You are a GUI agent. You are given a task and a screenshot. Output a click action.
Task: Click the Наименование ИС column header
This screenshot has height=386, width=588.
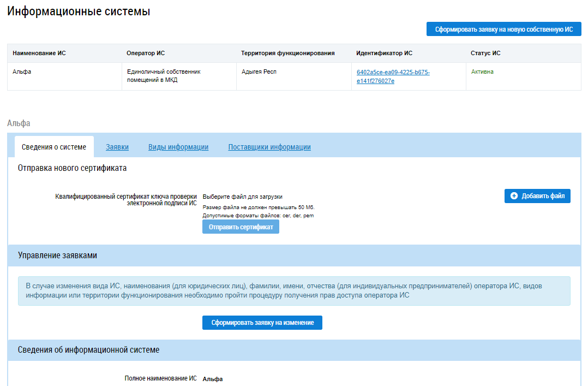[x=39, y=53]
